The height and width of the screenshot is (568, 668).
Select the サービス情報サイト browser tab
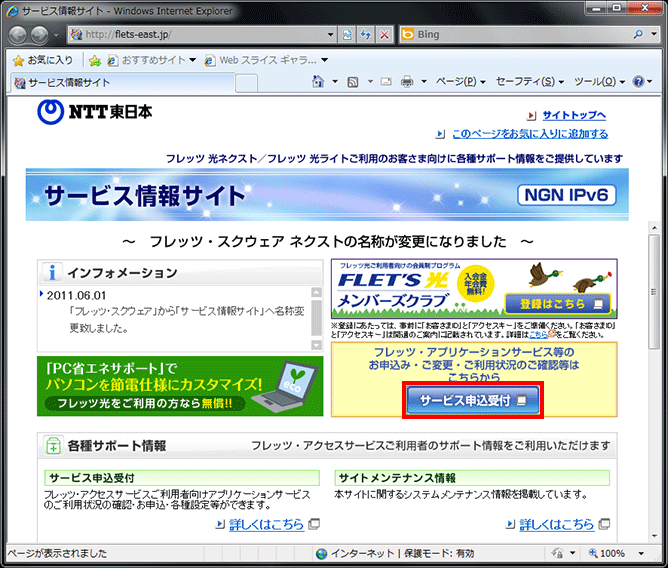coord(123,83)
